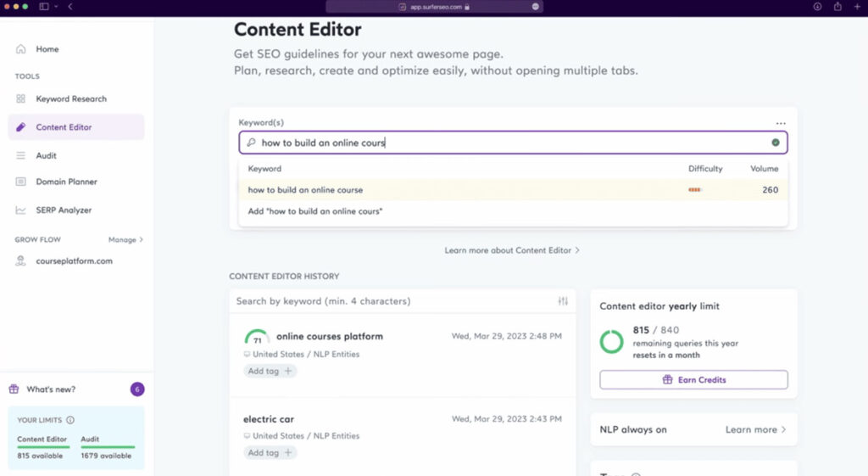Click the Content Editor green limit bar

43,446
